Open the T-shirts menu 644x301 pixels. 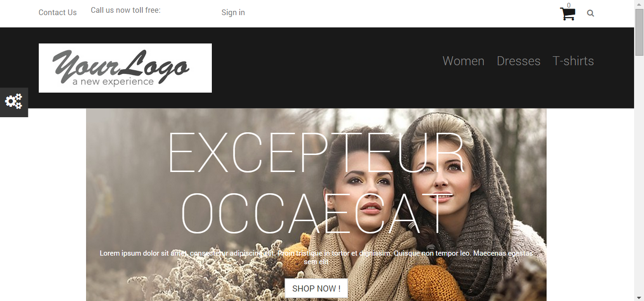point(573,61)
